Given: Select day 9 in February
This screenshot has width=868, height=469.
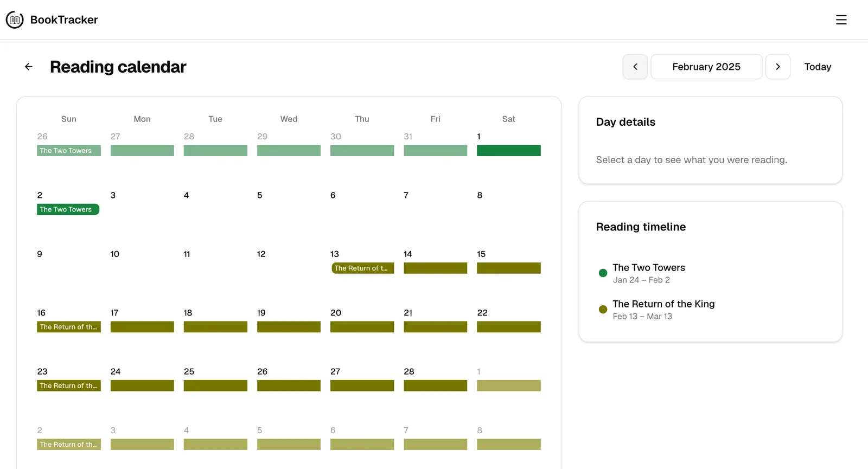Looking at the screenshot, I should click(x=40, y=254).
